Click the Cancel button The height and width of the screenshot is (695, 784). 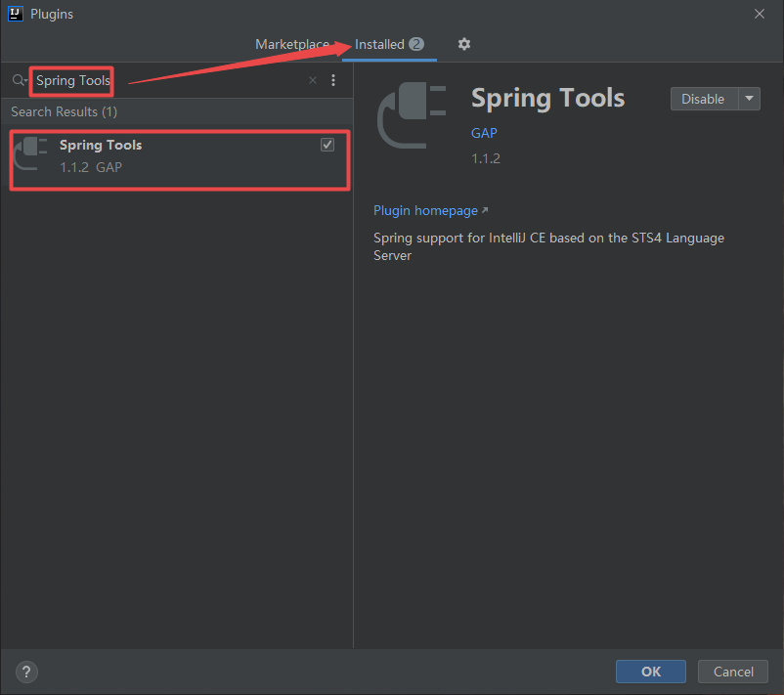[x=732, y=672]
